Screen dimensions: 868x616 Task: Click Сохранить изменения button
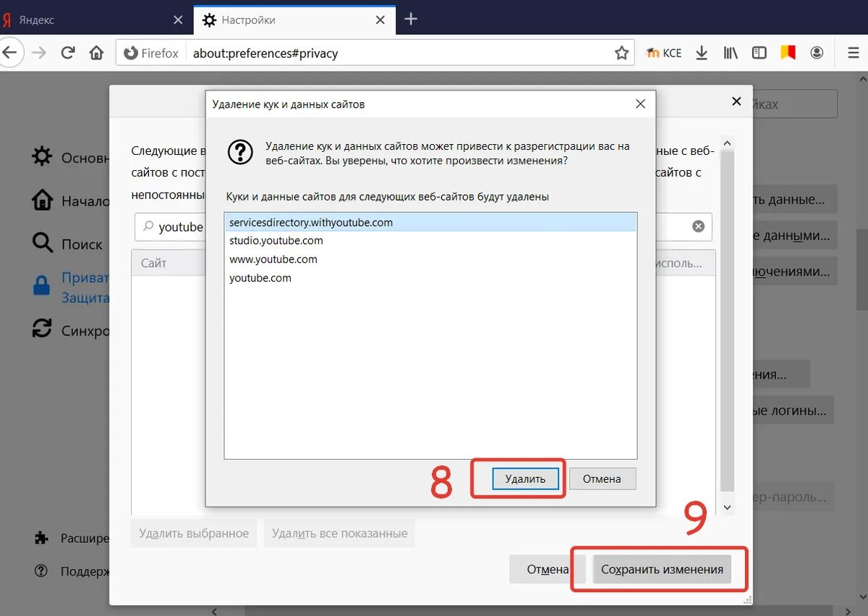(x=662, y=569)
